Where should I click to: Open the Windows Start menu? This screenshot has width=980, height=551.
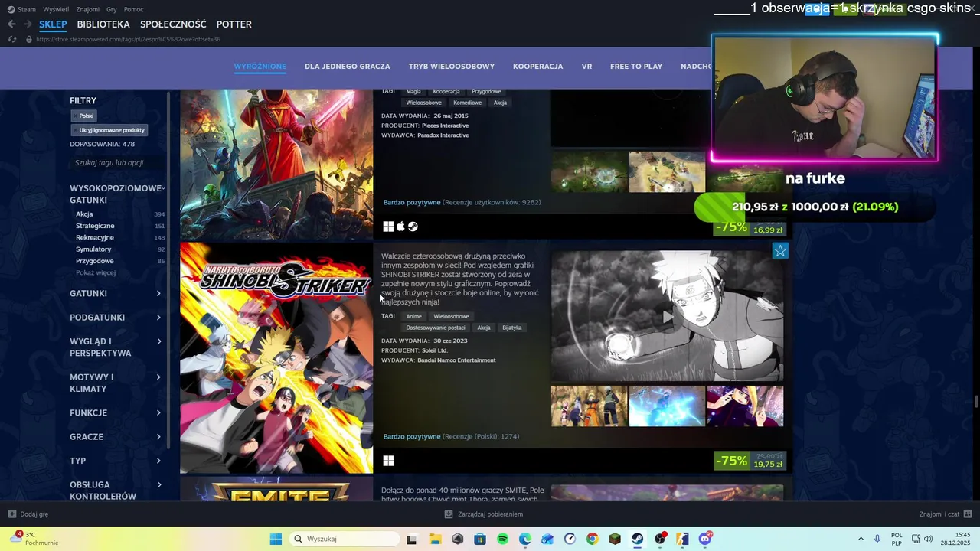click(x=276, y=539)
